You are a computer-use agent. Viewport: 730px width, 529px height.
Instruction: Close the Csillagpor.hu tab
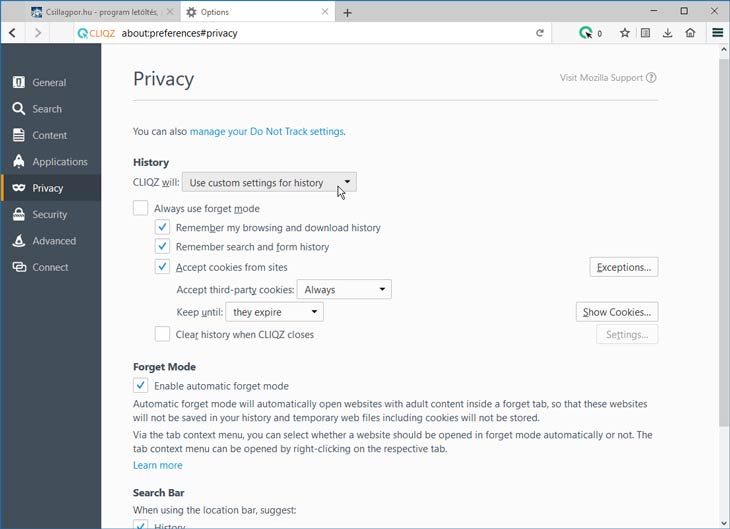pyautogui.click(x=170, y=12)
